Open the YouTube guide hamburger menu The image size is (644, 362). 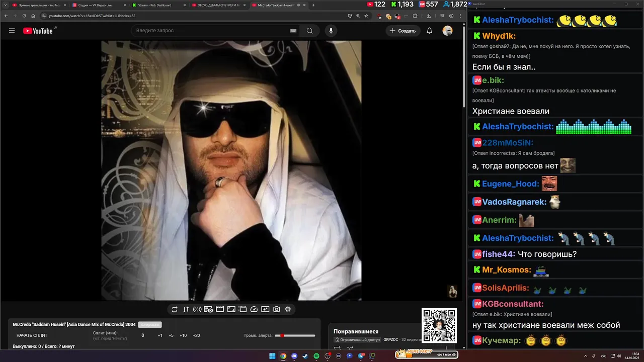click(x=12, y=31)
